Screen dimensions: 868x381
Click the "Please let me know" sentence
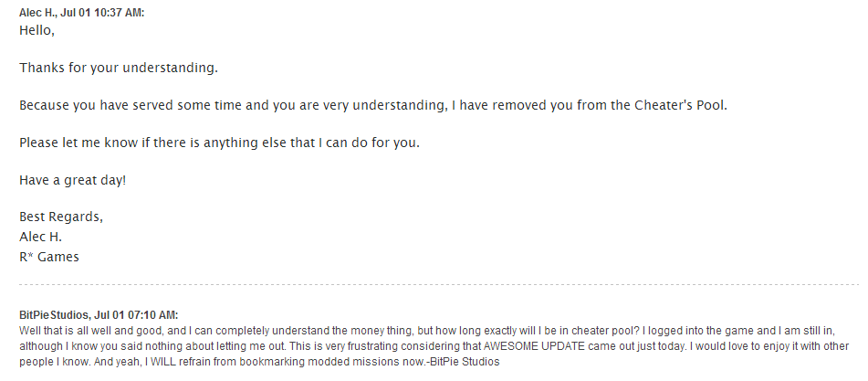coord(219,143)
